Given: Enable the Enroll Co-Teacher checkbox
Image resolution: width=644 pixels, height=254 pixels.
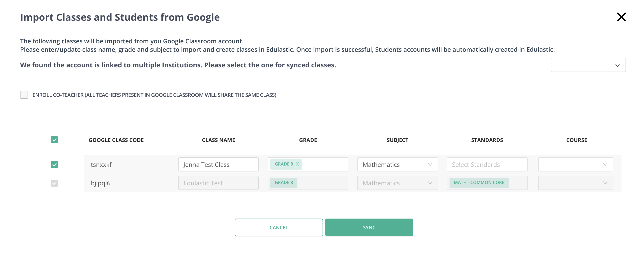Looking at the screenshot, I should [24, 95].
